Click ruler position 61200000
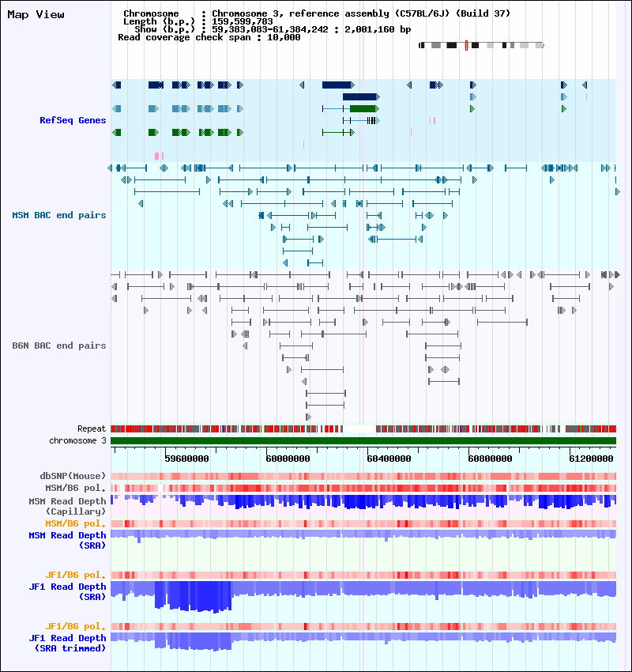Viewport: 632px width, 672px height. 591,459
